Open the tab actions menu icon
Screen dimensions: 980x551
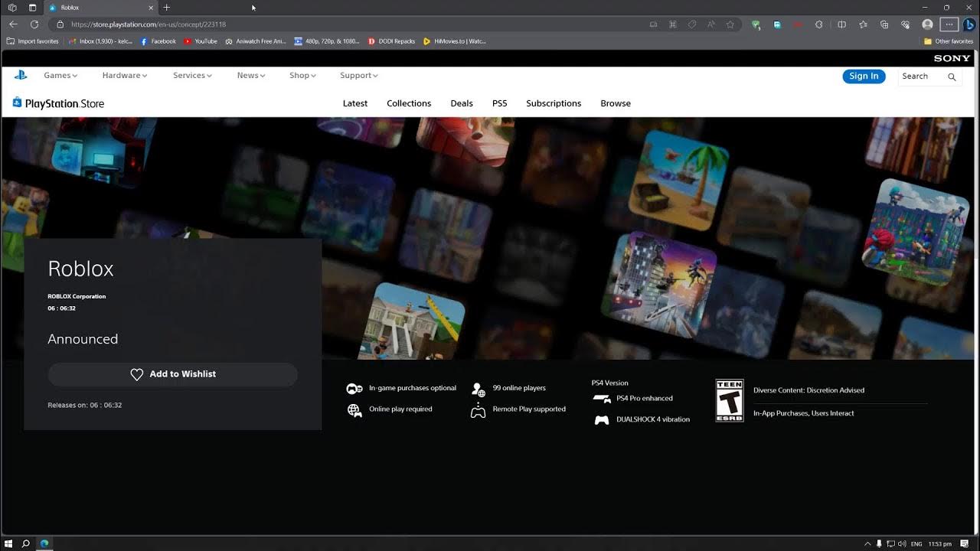point(32,8)
